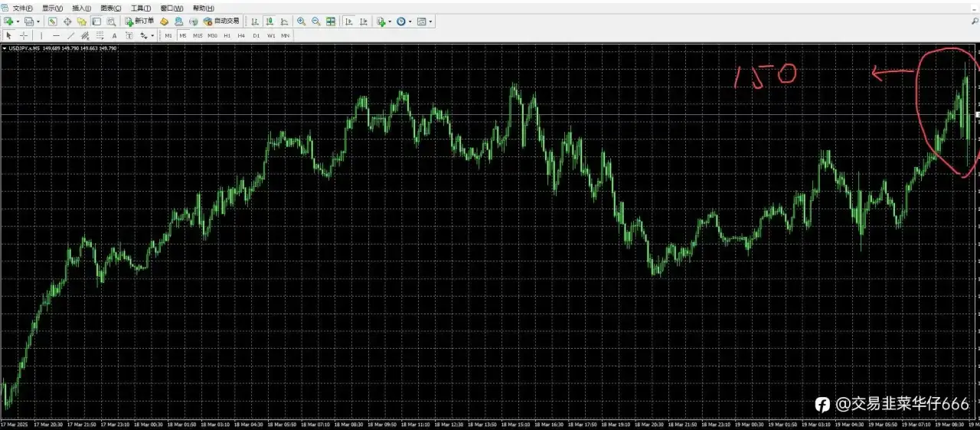Select the arrows drawing tool
Screen dimensions: 980x430
pos(143,35)
